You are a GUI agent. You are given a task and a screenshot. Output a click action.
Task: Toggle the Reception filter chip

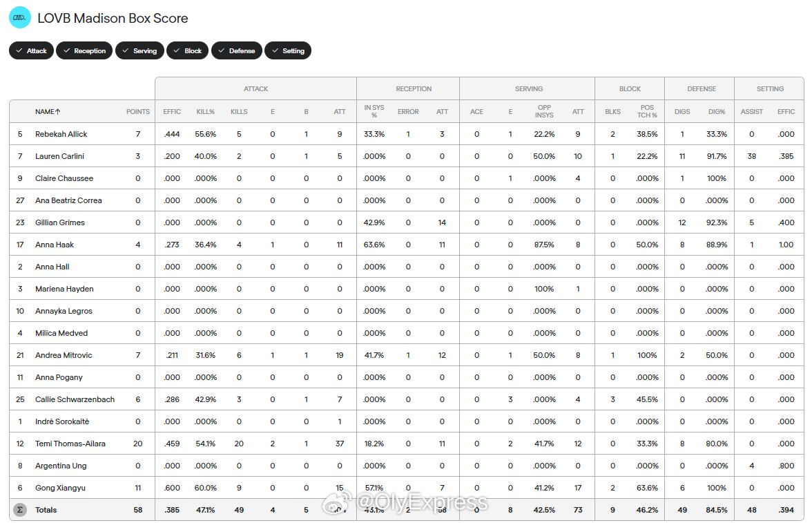84,51
